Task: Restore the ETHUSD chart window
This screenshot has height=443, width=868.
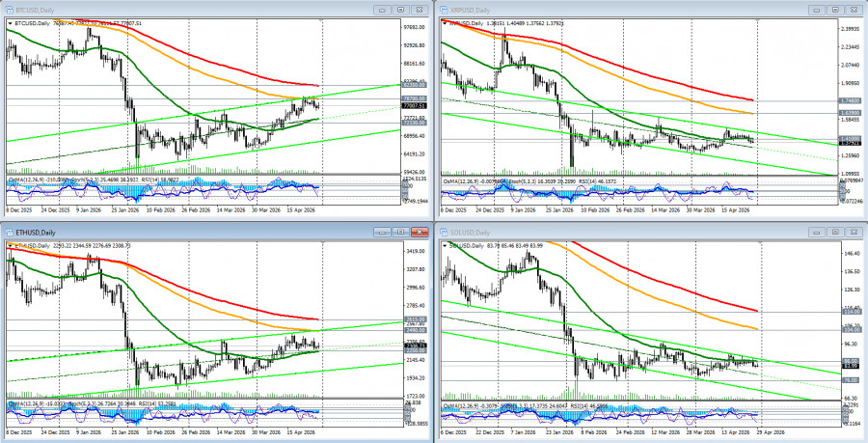Action: [x=401, y=232]
